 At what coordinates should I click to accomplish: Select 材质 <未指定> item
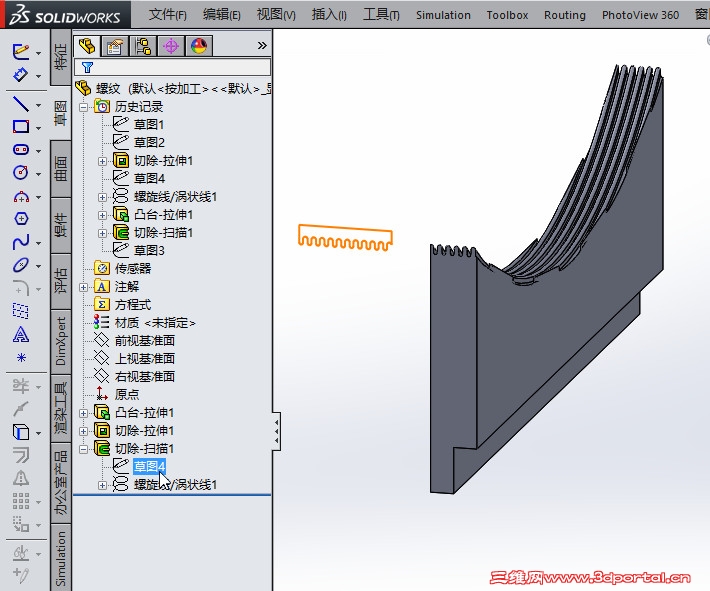154,322
